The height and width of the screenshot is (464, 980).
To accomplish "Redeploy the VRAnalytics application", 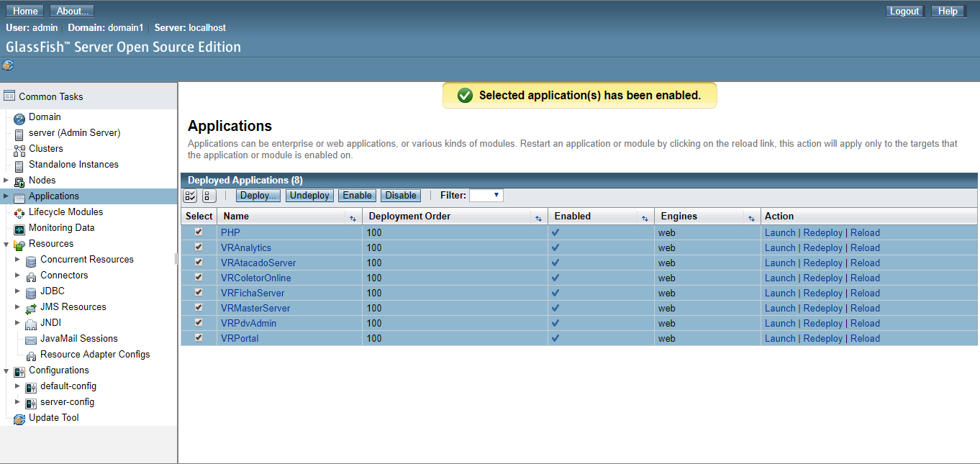I will [822, 247].
